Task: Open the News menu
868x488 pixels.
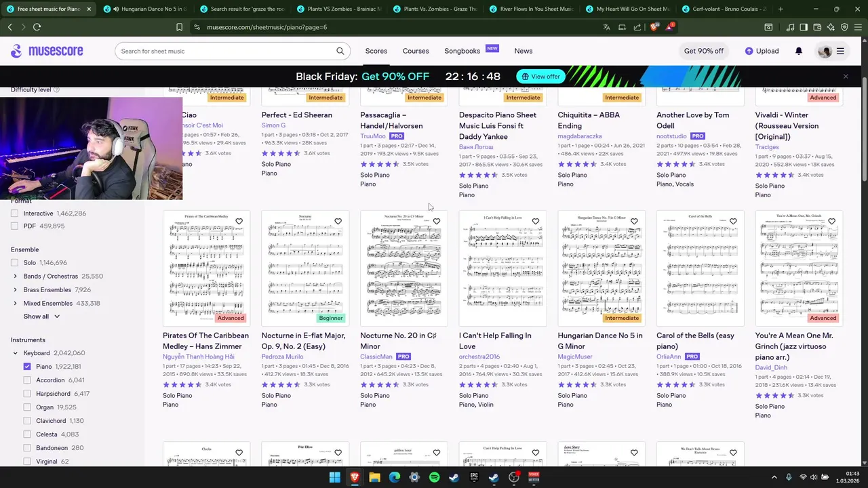Action: [523, 51]
